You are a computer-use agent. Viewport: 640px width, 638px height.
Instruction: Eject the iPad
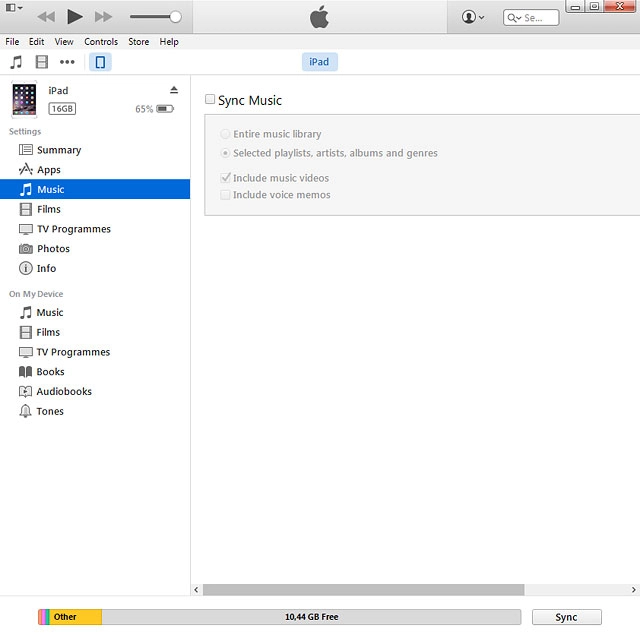point(174,90)
